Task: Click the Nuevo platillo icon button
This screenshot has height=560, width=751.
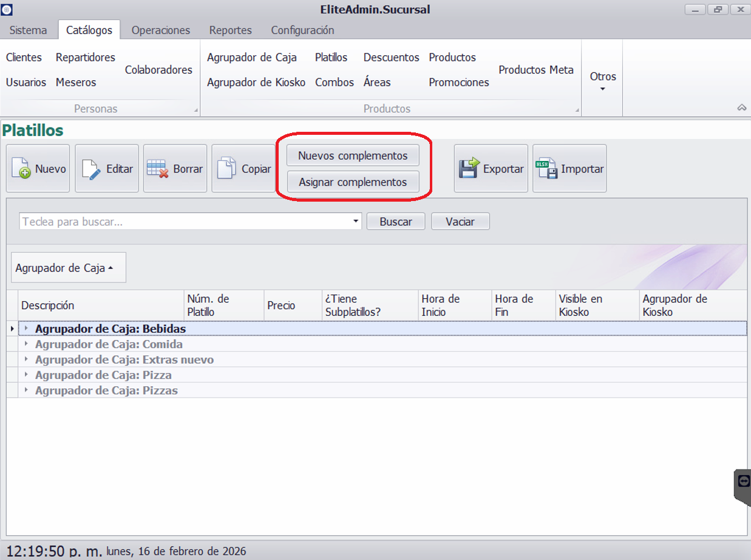Action: [x=38, y=169]
